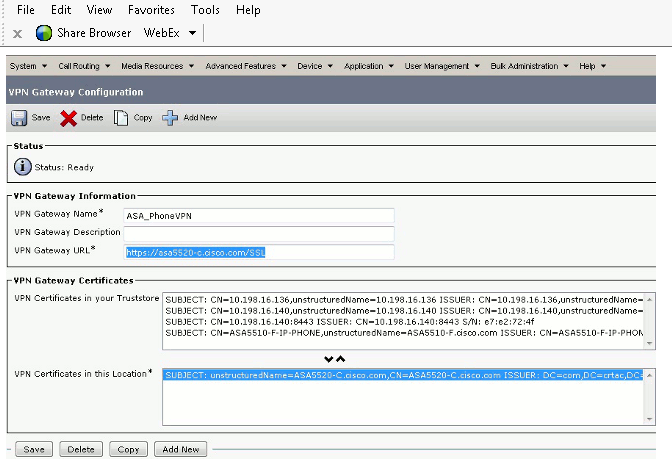Viewport: 672px width, 471px height.
Task: Click the top toolbar Save label
Action: point(41,117)
